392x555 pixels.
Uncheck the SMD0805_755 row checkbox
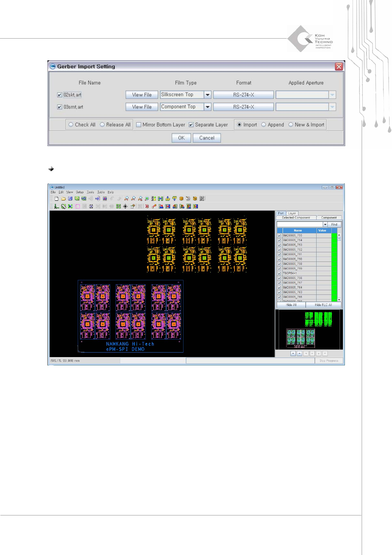pos(279,235)
